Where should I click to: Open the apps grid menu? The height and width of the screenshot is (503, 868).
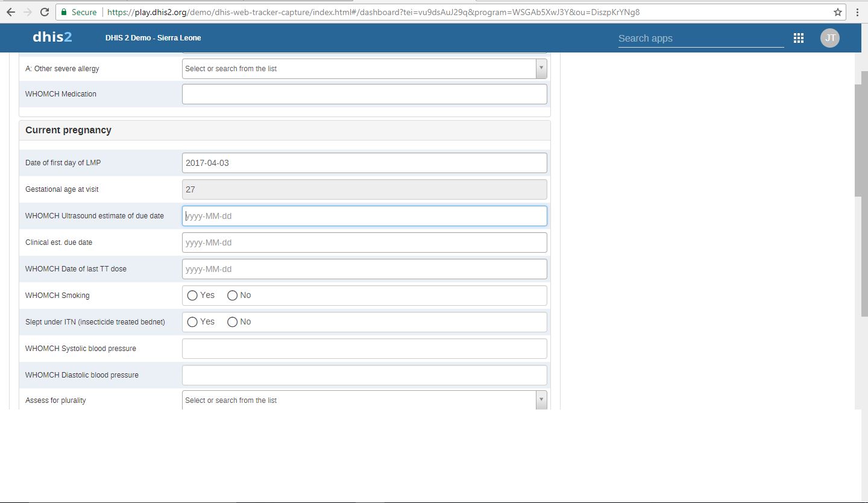tap(799, 38)
